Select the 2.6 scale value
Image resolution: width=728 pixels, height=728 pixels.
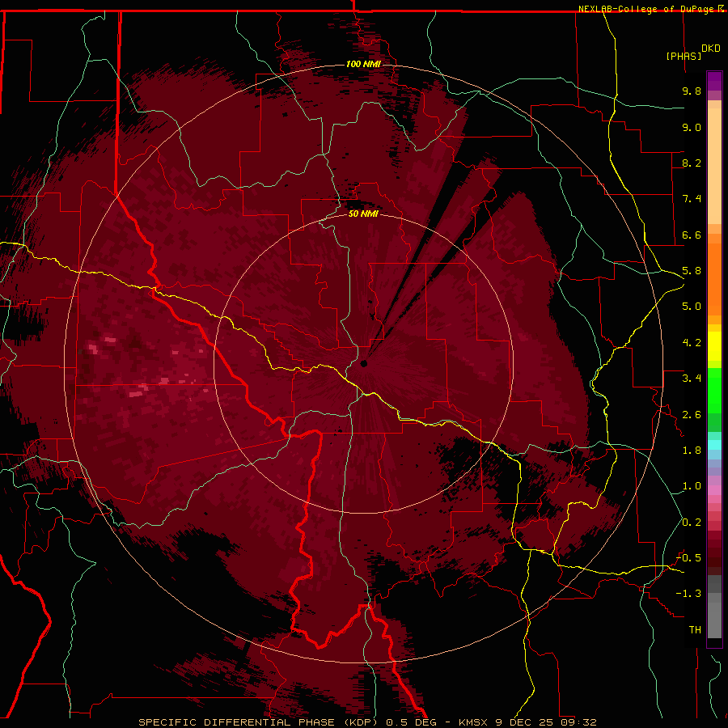click(x=692, y=415)
